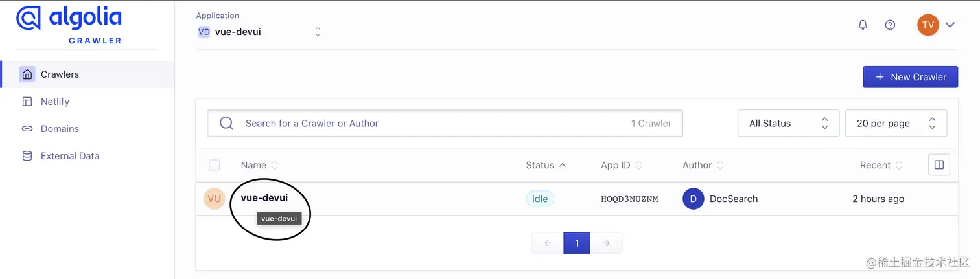Click the 1 Crawler count text

coord(651,123)
